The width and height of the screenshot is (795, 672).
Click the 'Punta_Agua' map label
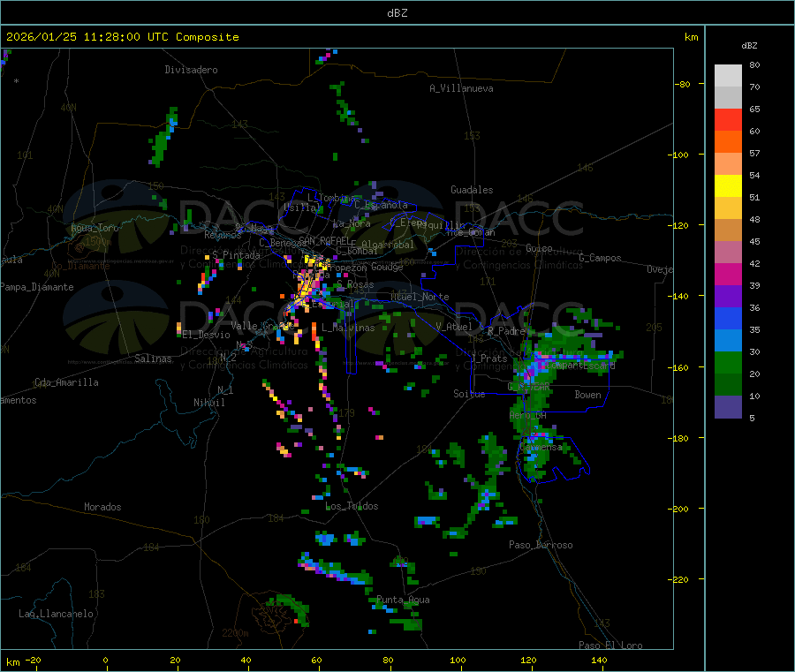tap(403, 600)
